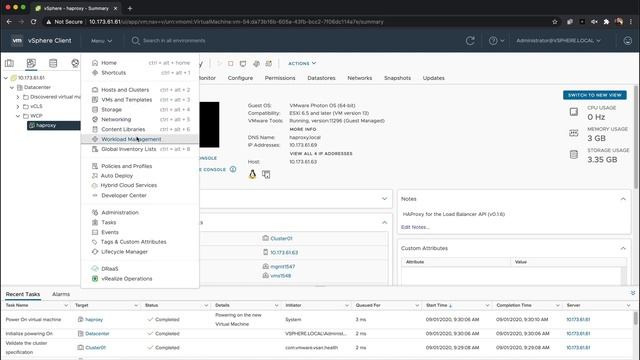Screen dimensions: 640x360
Task: Switch to the Permissions tab
Action: 280,78
